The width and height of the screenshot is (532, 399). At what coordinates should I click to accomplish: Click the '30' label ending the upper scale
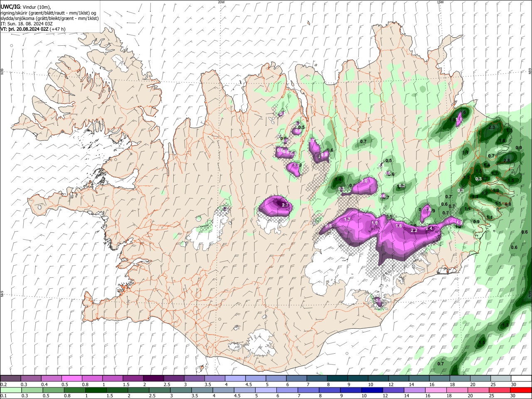(x=513, y=384)
